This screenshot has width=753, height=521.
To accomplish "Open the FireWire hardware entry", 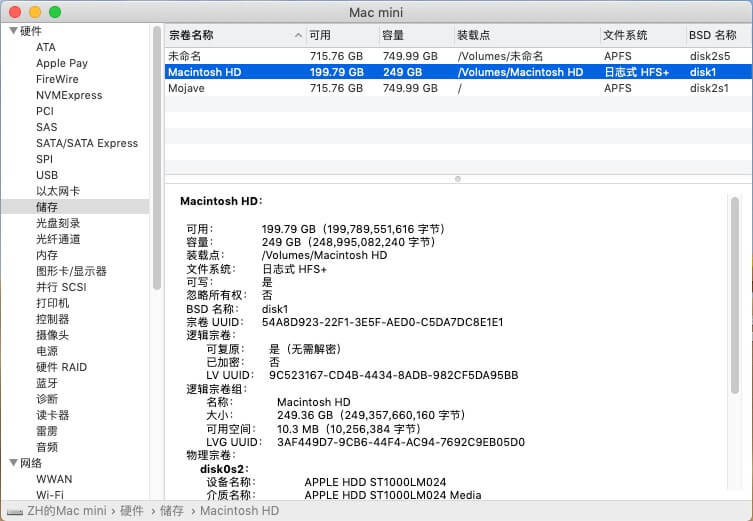I will coord(57,79).
